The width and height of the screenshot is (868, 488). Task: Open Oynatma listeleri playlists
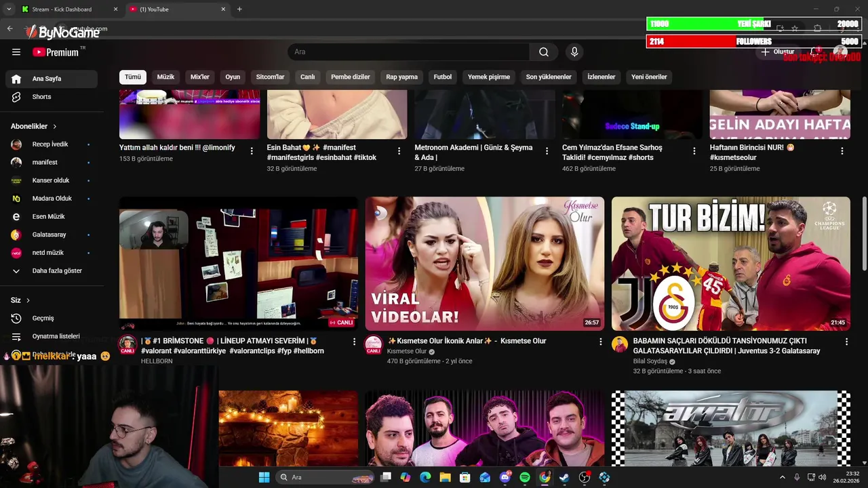(52, 336)
